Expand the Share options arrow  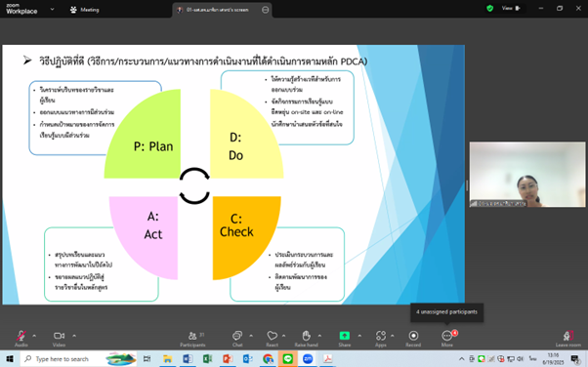point(359,336)
